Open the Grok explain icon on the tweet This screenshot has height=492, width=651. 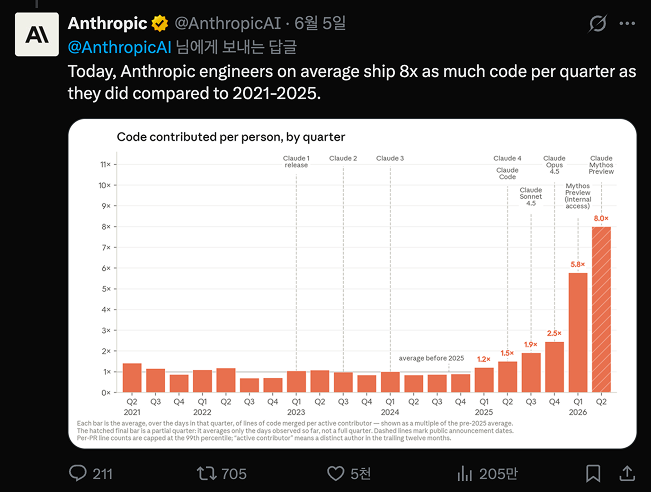[x=597, y=23]
